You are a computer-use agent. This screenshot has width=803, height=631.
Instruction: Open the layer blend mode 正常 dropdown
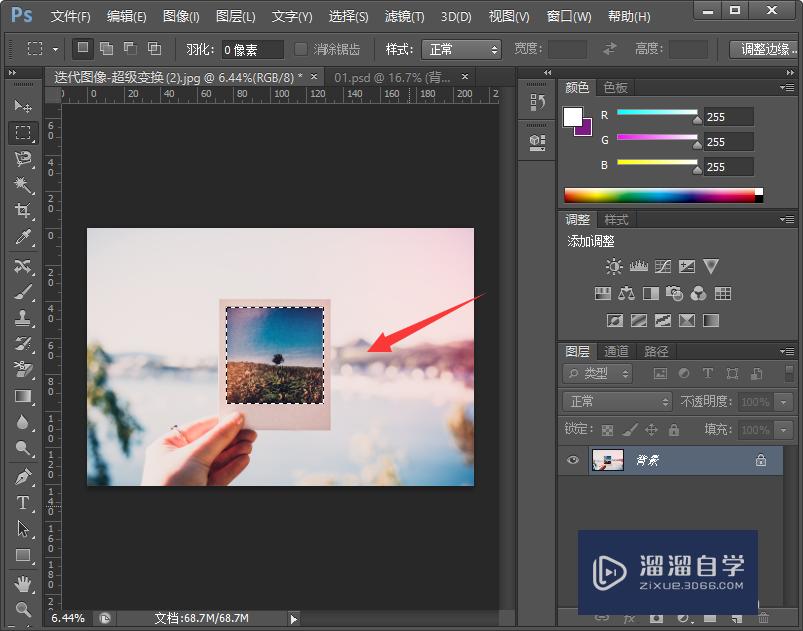618,401
